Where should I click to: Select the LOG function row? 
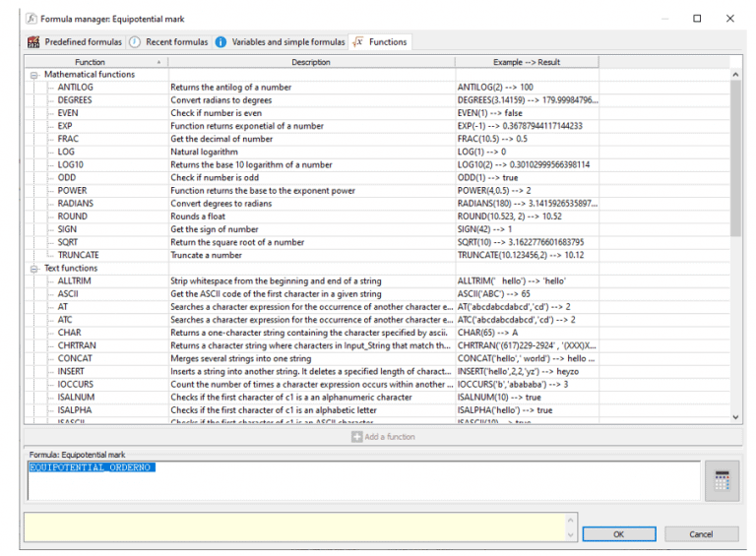coord(66,152)
